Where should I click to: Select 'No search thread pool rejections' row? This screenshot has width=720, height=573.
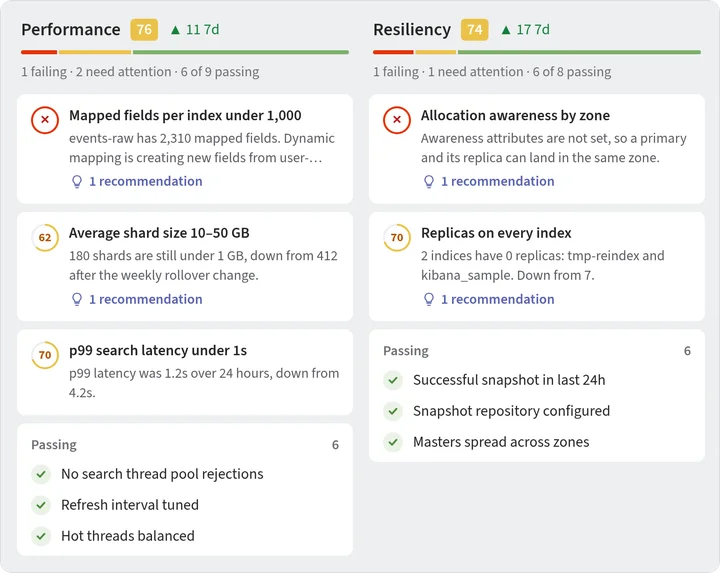pyautogui.click(x=185, y=474)
